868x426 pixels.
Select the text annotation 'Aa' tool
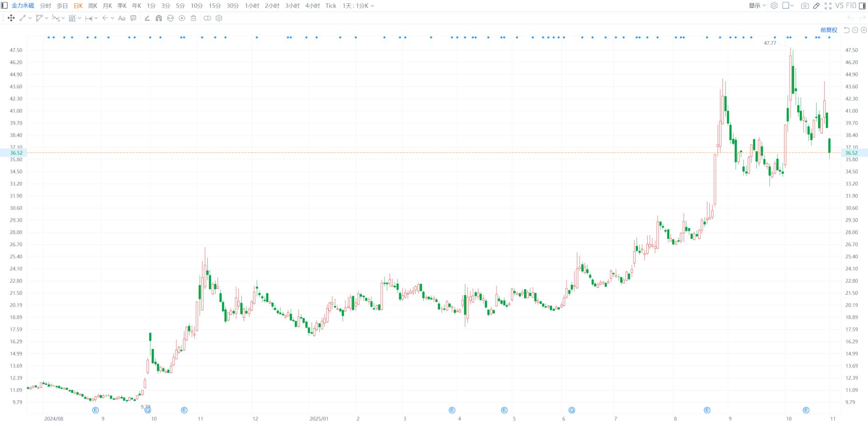click(x=122, y=18)
